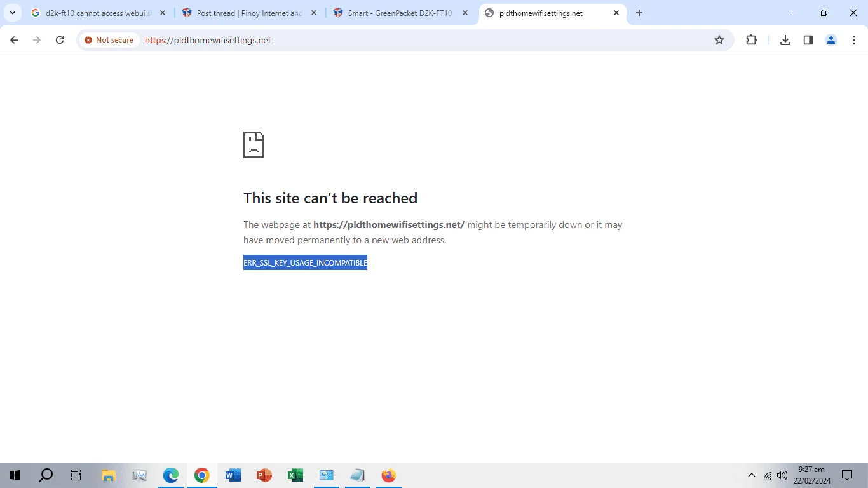Click the "This site can't be reached" heading

point(330,198)
